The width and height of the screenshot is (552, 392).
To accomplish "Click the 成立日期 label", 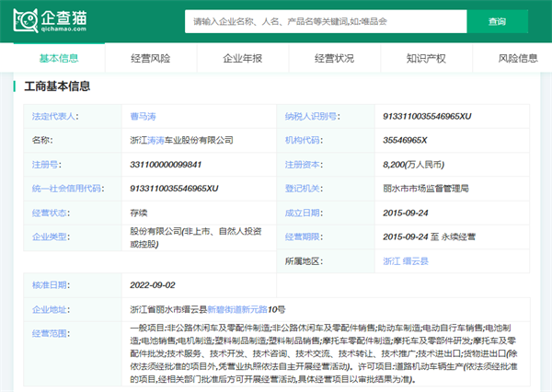I will point(304,213).
